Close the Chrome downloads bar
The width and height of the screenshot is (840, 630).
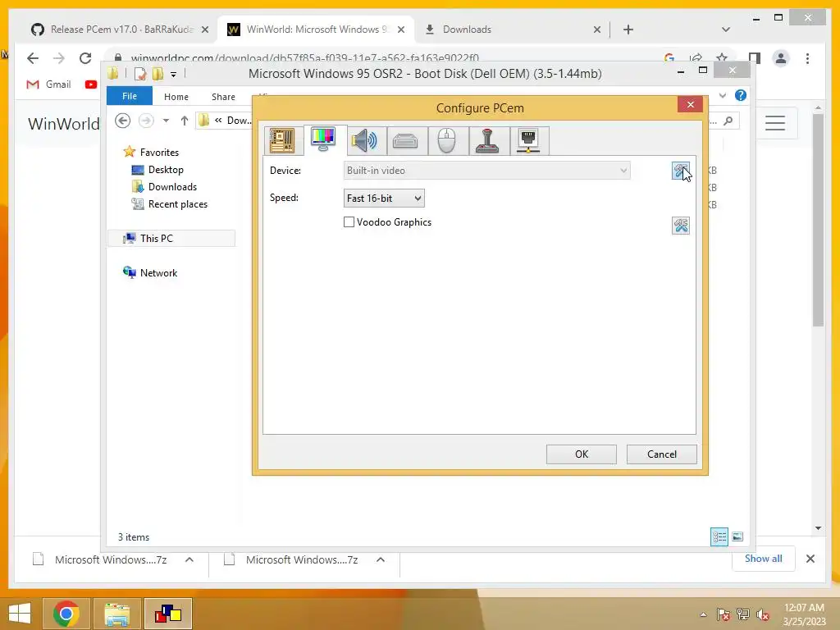810,559
